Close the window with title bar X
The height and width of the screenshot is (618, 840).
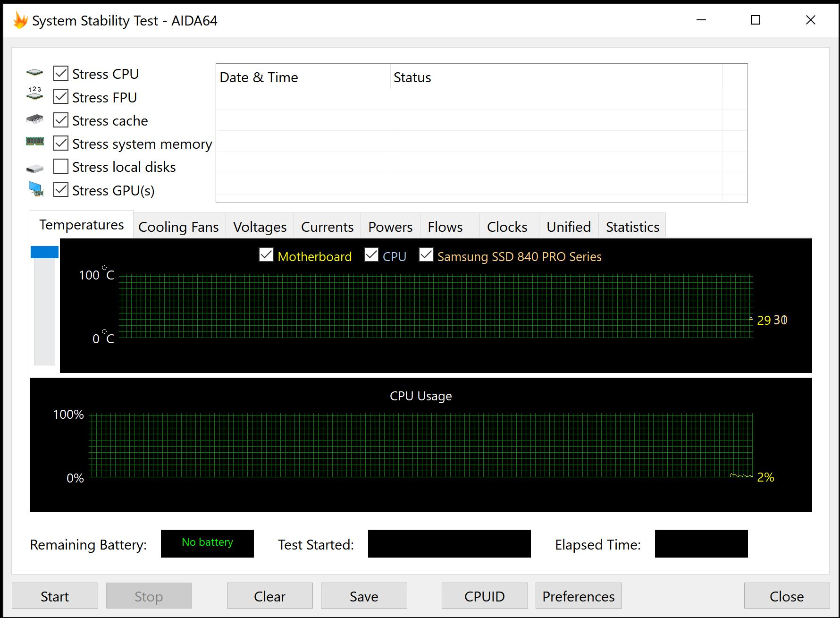pyautogui.click(x=811, y=20)
